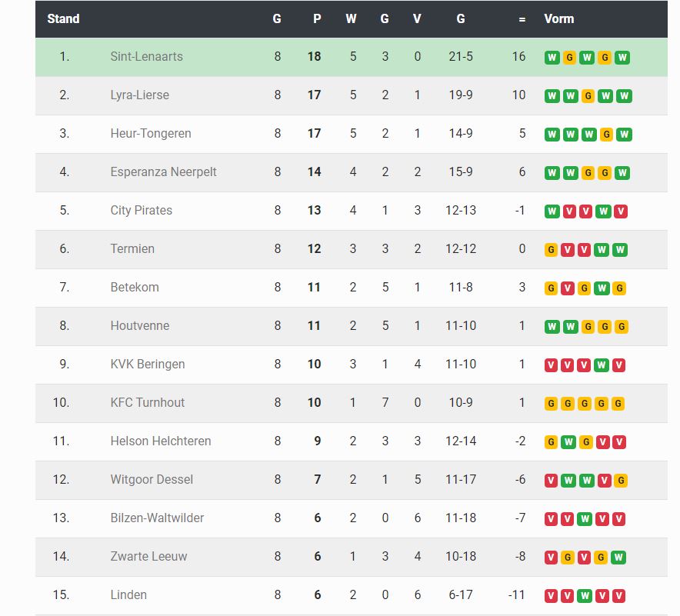The height and width of the screenshot is (616, 680).
Task: Click Sint-Lenaarts' bold points total 18
Action: (x=314, y=56)
